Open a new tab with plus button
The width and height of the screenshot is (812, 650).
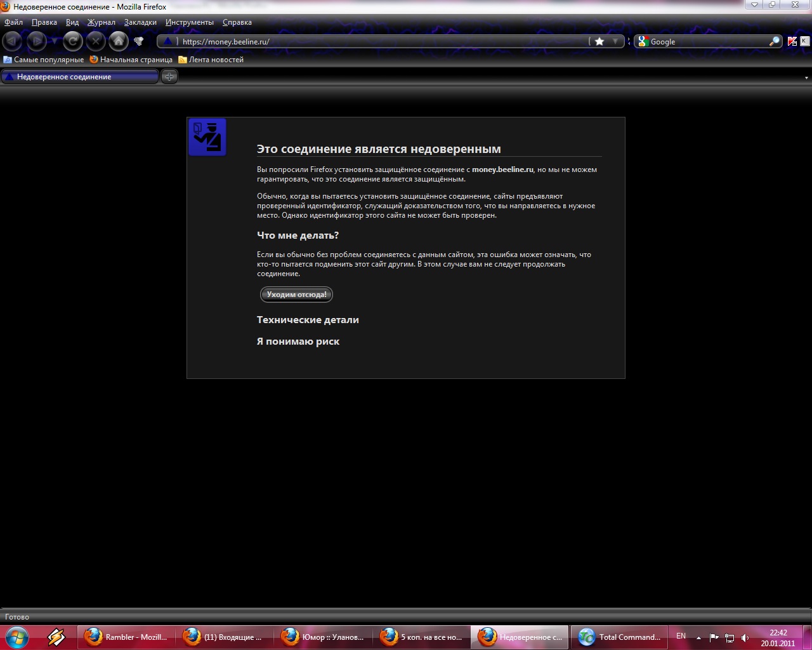[x=169, y=77]
